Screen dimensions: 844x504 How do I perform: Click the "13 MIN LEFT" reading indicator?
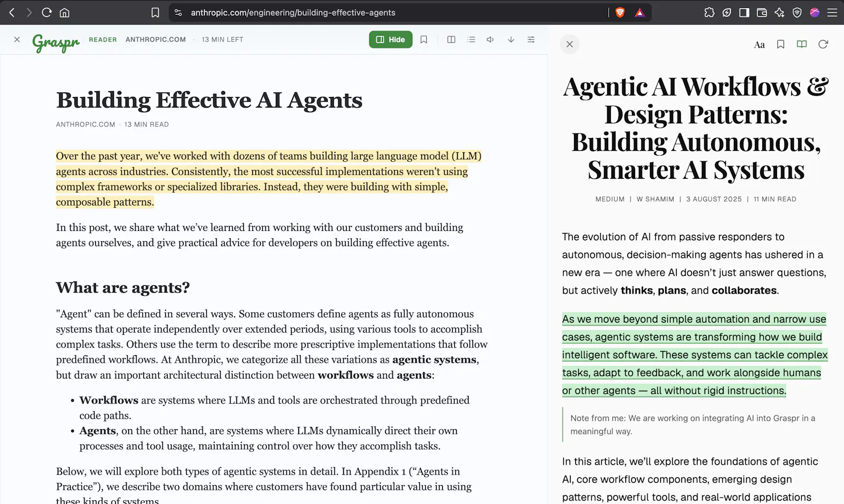coord(223,40)
